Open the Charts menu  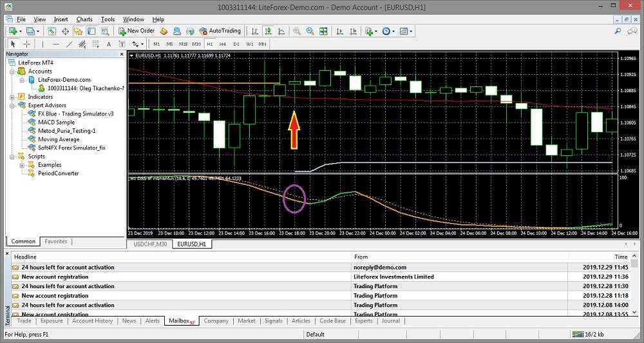84,19
